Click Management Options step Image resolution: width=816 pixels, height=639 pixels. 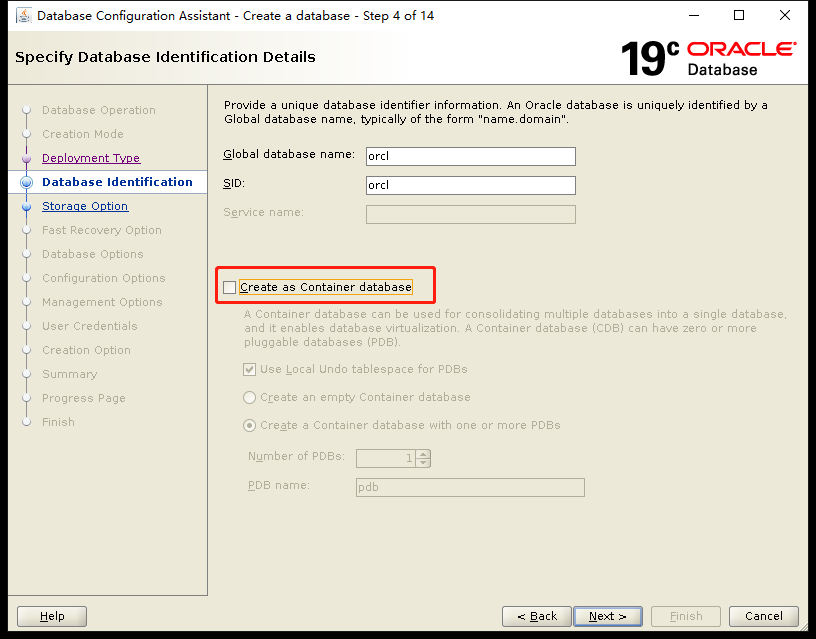(102, 302)
